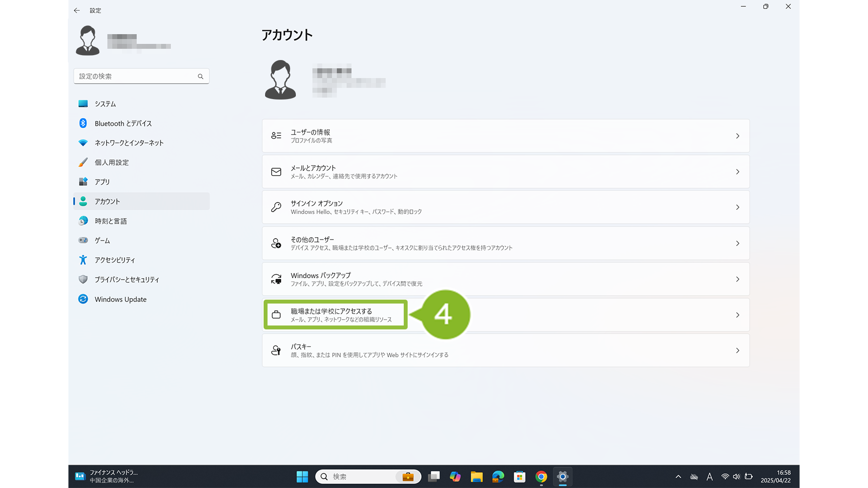Open プライバシーとセキュリティ in the sidebar
The height and width of the screenshot is (488, 868).
(142, 280)
